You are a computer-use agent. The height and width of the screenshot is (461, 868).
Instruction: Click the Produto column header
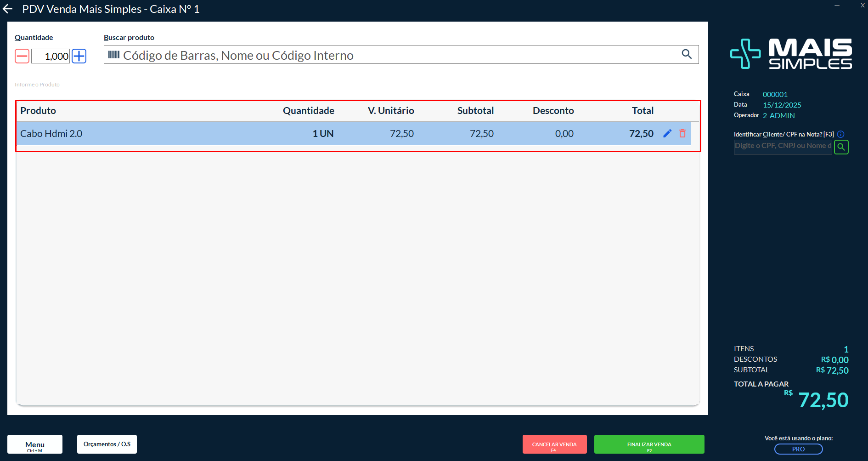pos(38,111)
